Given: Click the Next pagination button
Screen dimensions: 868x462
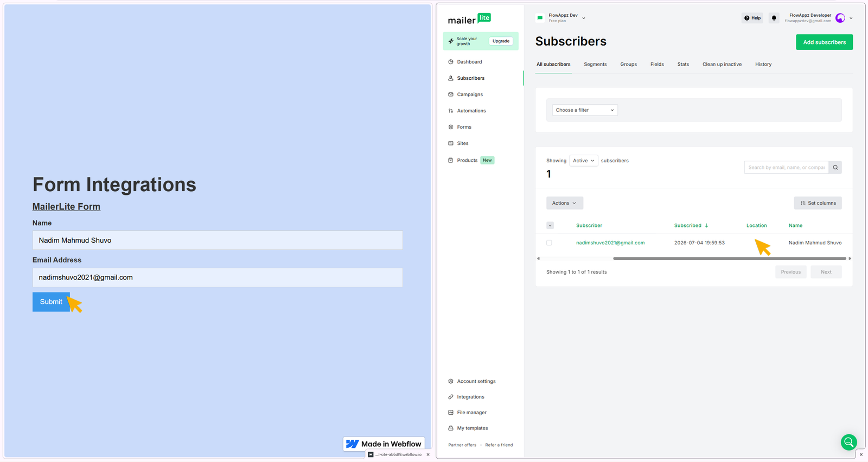Looking at the screenshot, I should 826,272.
